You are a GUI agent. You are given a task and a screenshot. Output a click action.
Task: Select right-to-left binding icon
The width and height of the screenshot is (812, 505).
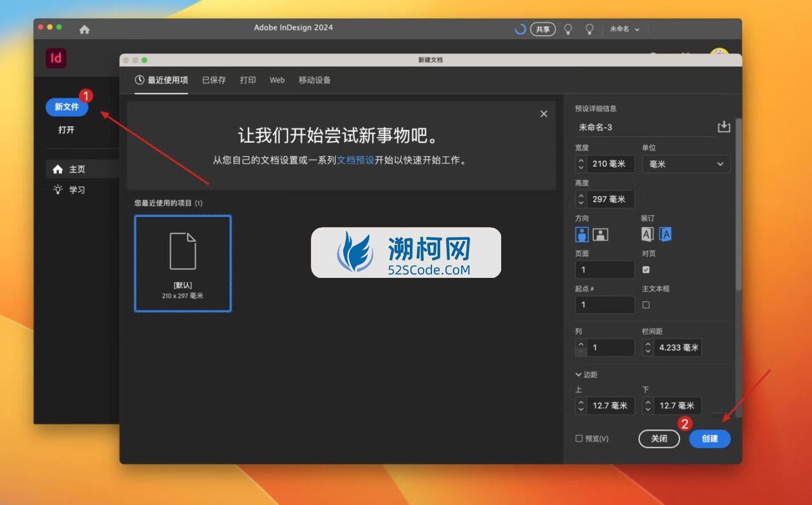point(665,235)
